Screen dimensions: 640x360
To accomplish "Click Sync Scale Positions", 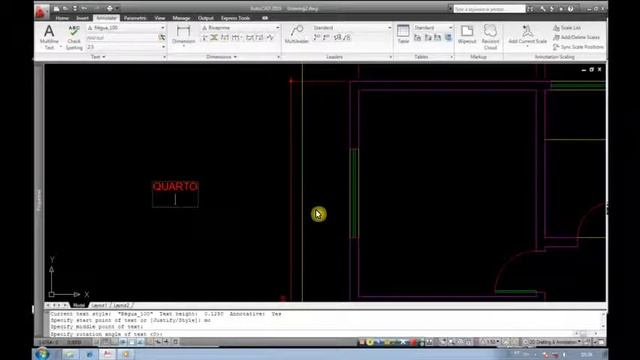I will tap(578, 47).
